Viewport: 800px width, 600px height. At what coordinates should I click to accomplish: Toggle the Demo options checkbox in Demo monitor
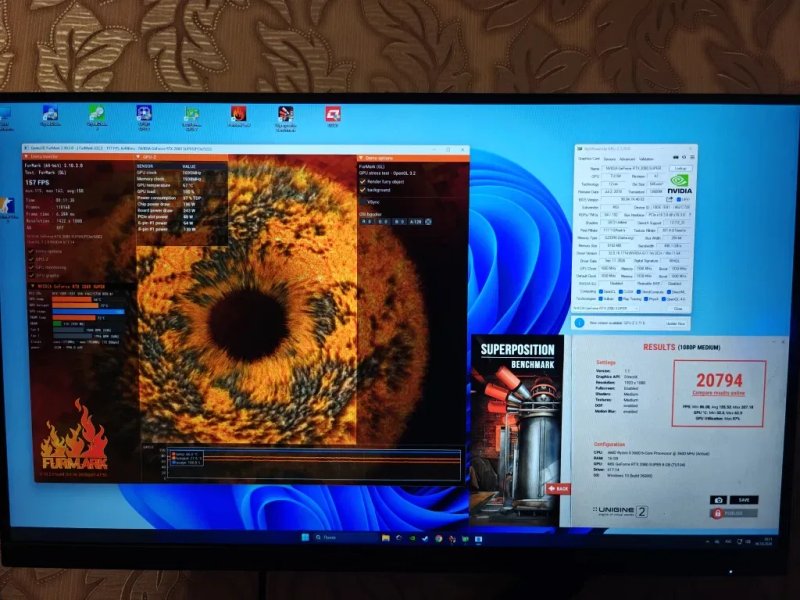(31, 252)
